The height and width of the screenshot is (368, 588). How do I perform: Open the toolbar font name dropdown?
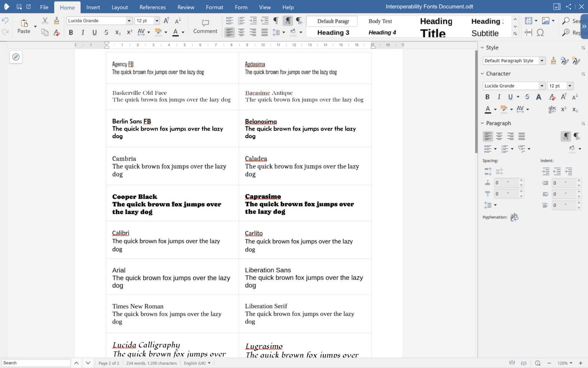coord(129,21)
